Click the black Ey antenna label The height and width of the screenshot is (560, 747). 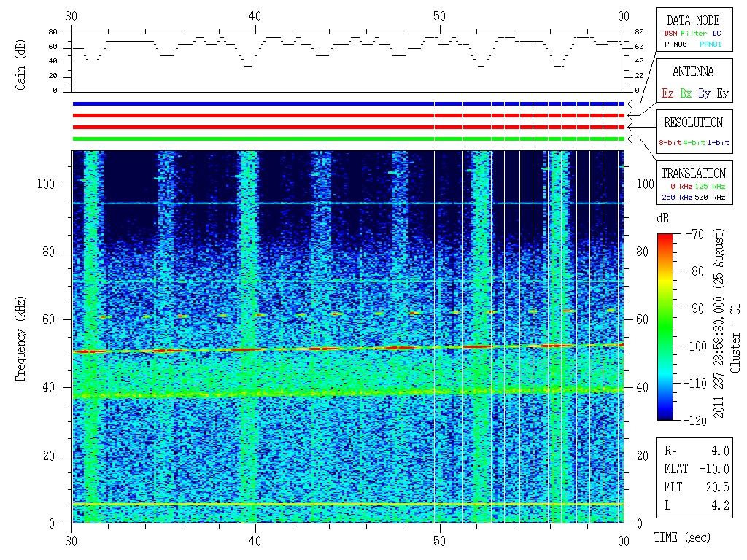tap(723, 93)
